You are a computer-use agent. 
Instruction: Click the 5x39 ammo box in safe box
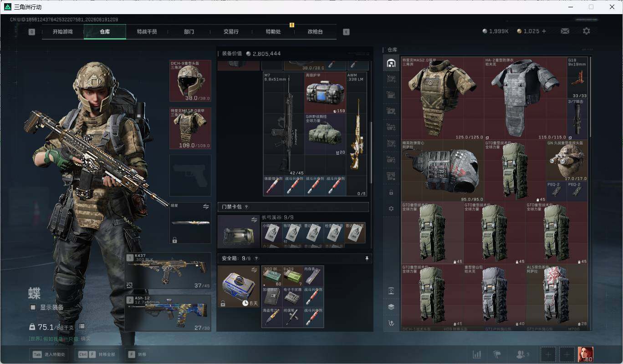292,276
